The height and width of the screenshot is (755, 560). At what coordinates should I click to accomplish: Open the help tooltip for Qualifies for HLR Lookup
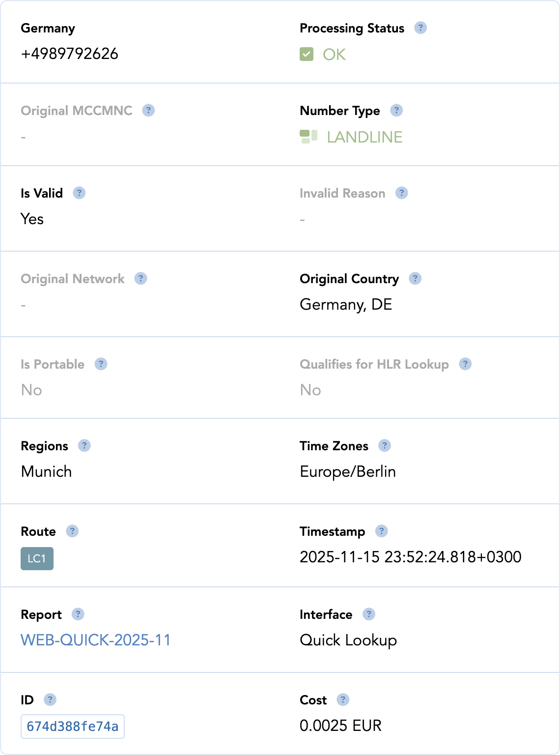click(x=466, y=364)
